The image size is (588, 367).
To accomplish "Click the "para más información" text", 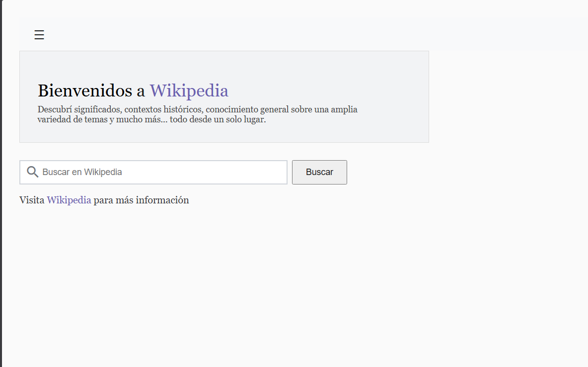I will click(141, 200).
